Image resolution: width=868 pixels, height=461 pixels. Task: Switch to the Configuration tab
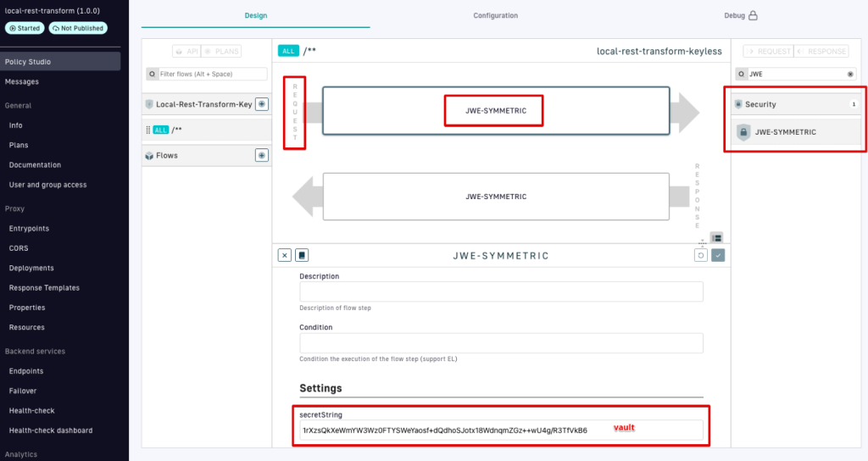click(x=495, y=15)
